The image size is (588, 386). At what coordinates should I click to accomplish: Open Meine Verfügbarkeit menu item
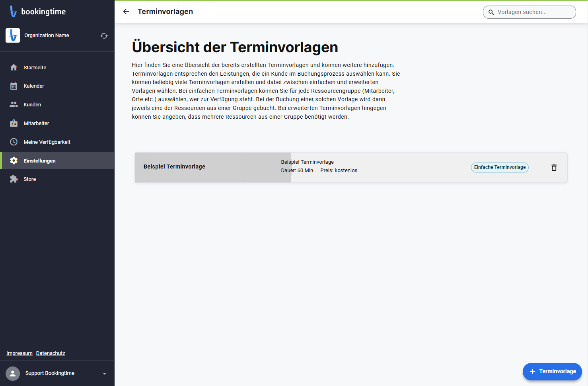click(x=57, y=142)
